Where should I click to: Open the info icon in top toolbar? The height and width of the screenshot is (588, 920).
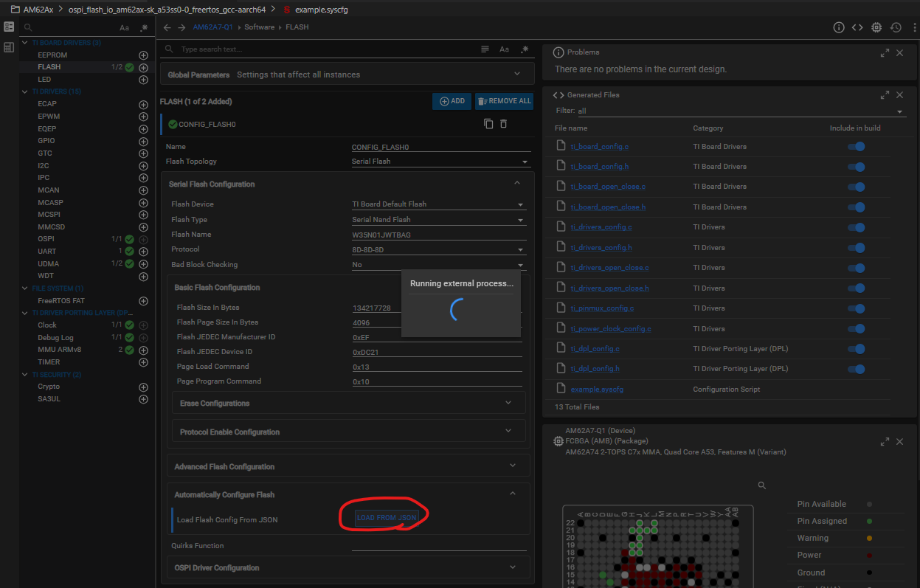839,27
